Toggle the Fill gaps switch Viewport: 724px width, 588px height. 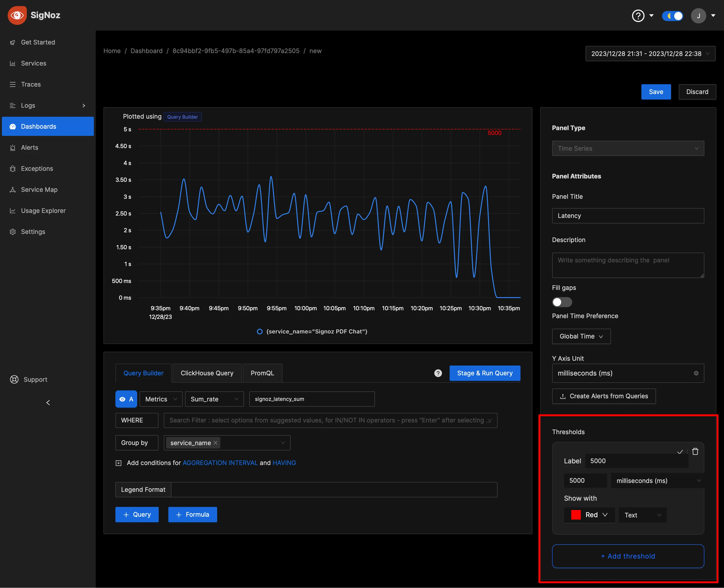click(562, 302)
